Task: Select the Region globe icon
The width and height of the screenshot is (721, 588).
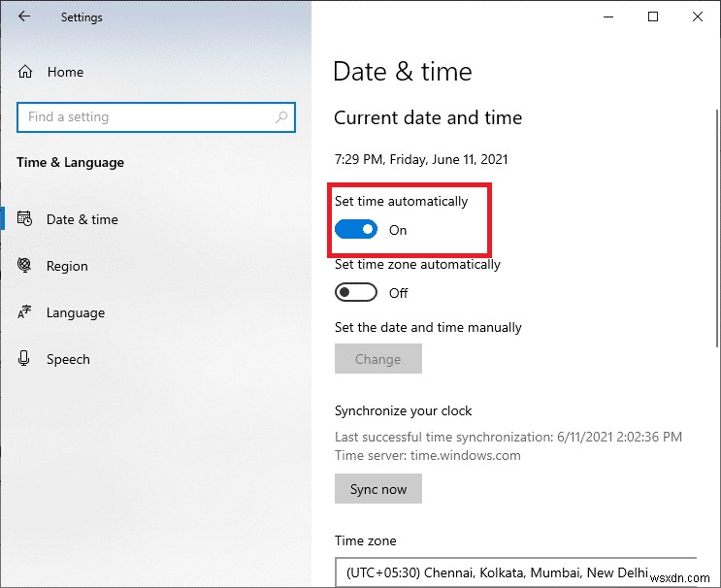Action: pos(24,265)
